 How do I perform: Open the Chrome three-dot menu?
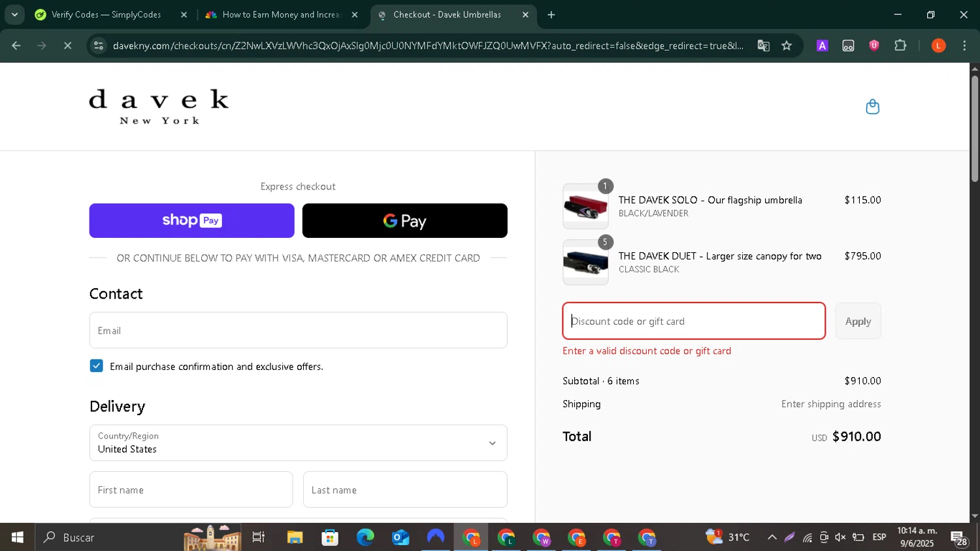(x=964, y=46)
